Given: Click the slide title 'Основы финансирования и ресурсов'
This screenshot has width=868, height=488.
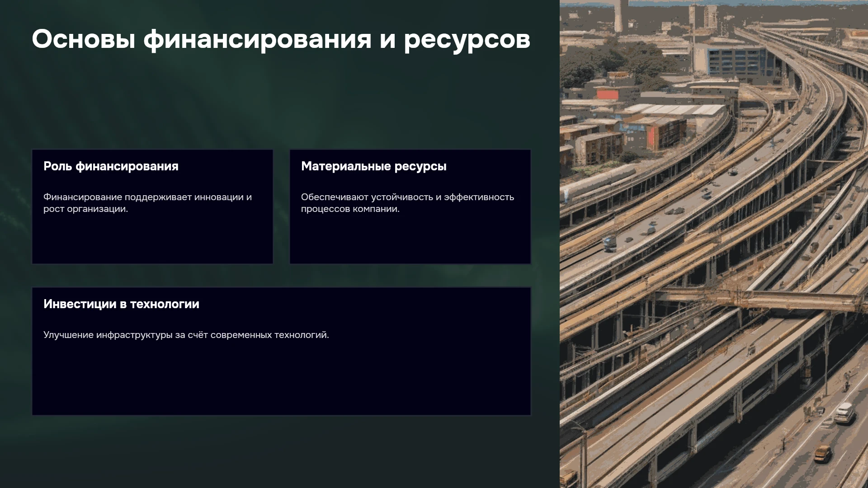Looking at the screenshot, I should pos(281,39).
